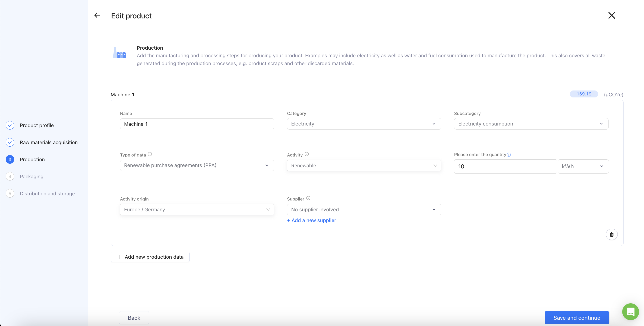Image resolution: width=644 pixels, height=326 pixels.
Task: Expand the Activity origin Europe / Germany dropdown
Action: point(197,210)
